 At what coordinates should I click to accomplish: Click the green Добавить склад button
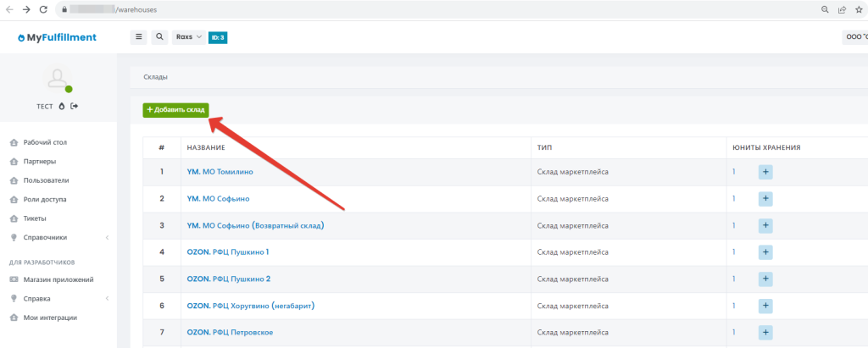[175, 110]
